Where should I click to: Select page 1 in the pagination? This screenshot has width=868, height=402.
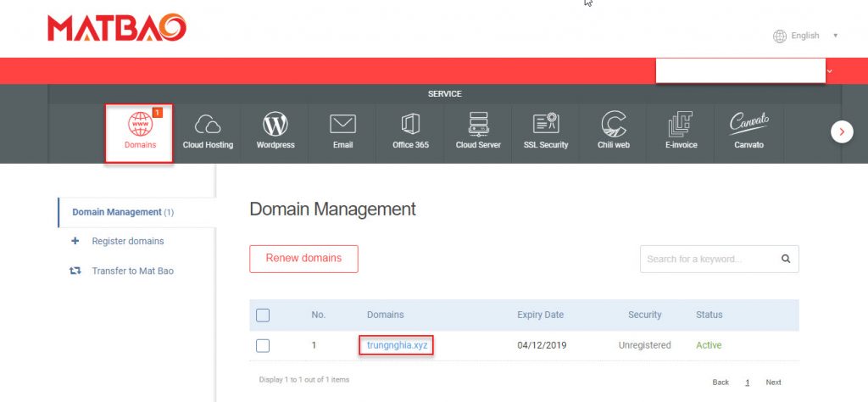pyautogui.click(x=748, y=382)
